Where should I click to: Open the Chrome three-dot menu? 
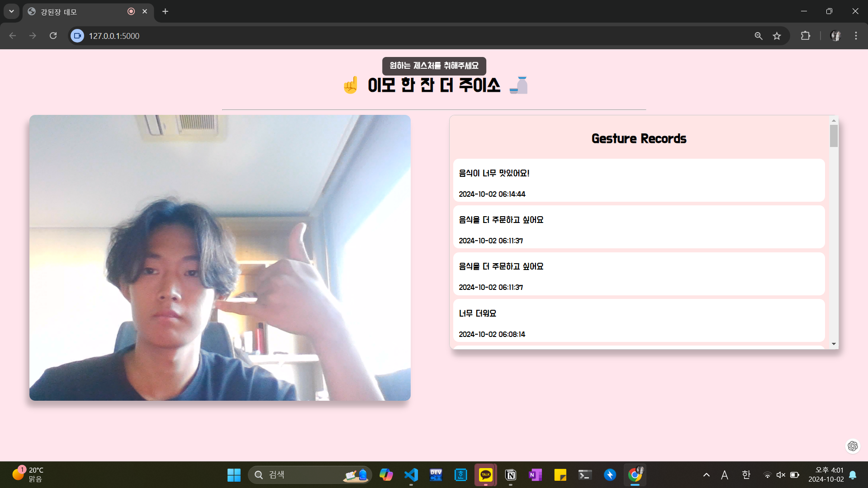coord(856,36)
